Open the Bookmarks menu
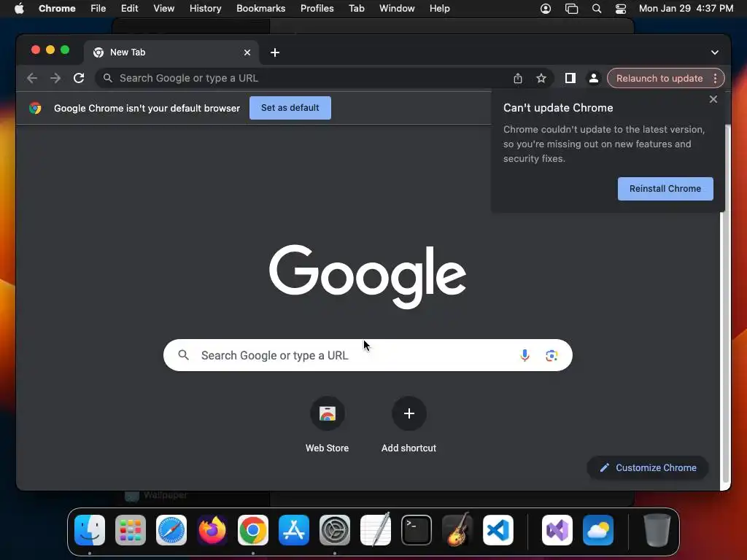 coord(260,9)
